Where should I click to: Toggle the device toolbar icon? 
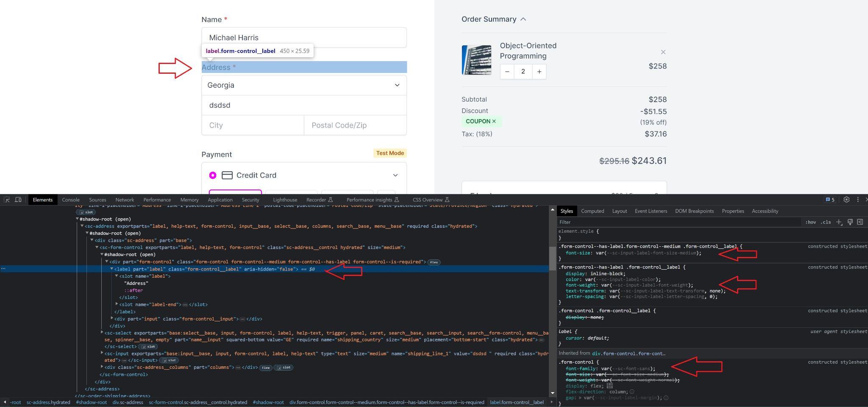click(x=18, y=200)
